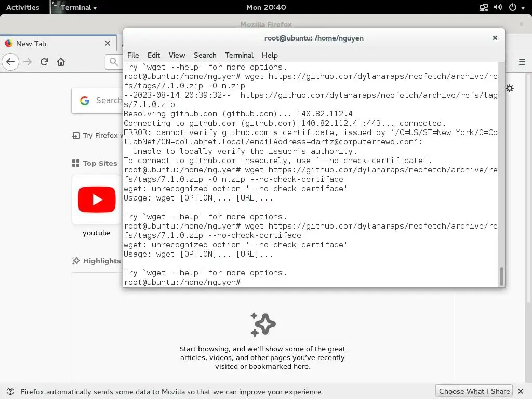Viewport: 532px width, 399px height.
Task: Click Firefox forward arrow button
Action: click(28, 62)
